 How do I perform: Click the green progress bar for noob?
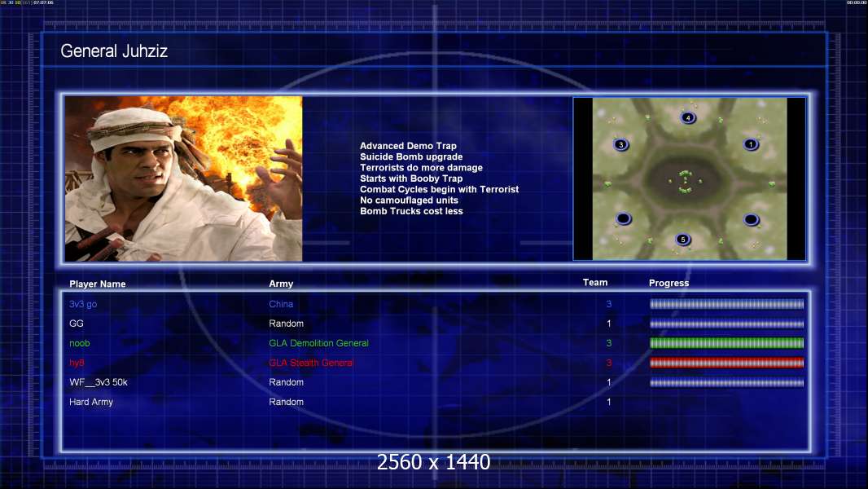pyautogui.click(x=726, y=343)
